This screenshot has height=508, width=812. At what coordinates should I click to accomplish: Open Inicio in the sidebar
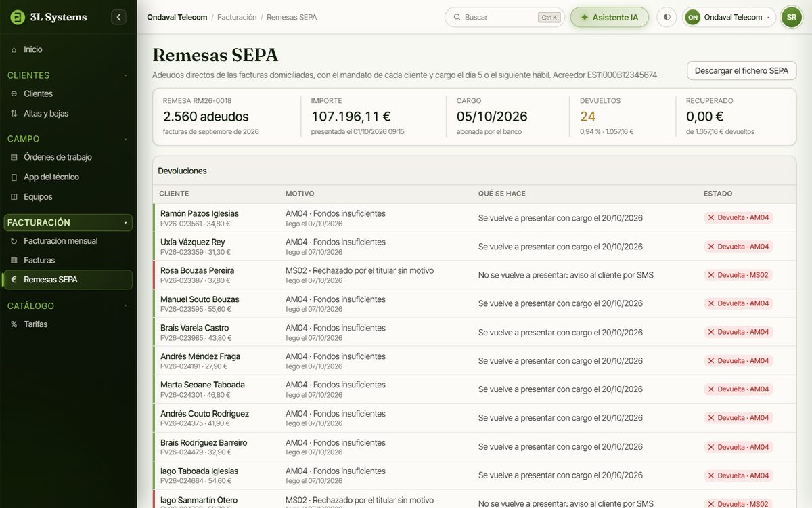click(x=68, y=49)
